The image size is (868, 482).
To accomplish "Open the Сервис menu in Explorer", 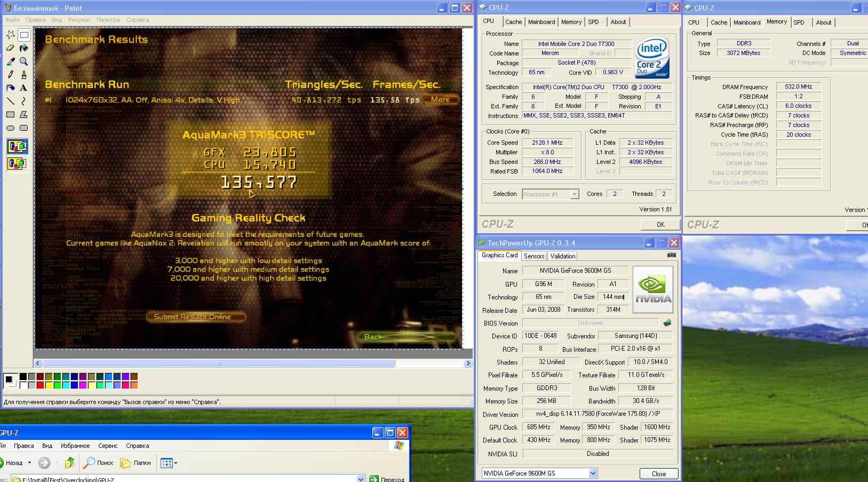I will (x=108, y=446).
